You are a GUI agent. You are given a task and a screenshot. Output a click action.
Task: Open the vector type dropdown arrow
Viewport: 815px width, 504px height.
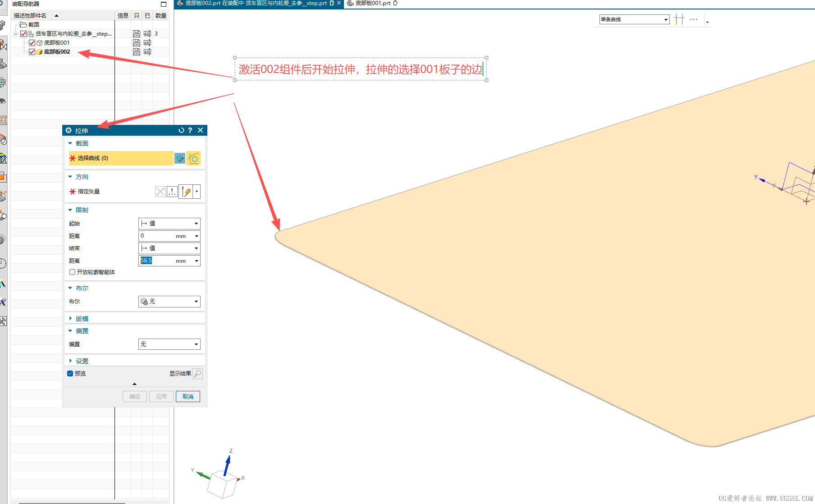coord(197,192)
